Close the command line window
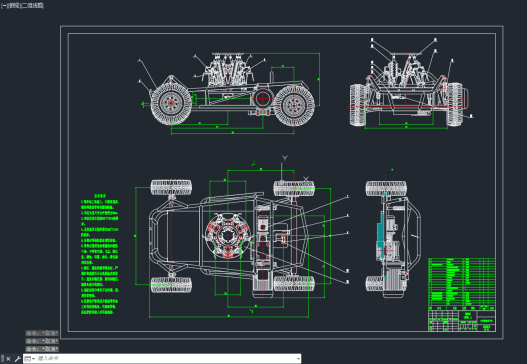The height and width of the screenshot is (364, 527). click(x=8, y=359)
